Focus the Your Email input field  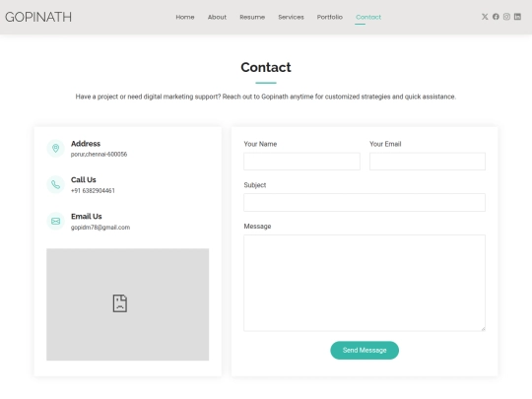(x=428, y=162)
